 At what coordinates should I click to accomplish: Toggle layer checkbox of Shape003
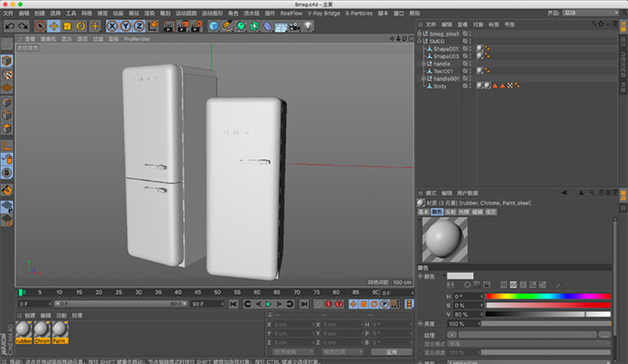tap(465, 56)
